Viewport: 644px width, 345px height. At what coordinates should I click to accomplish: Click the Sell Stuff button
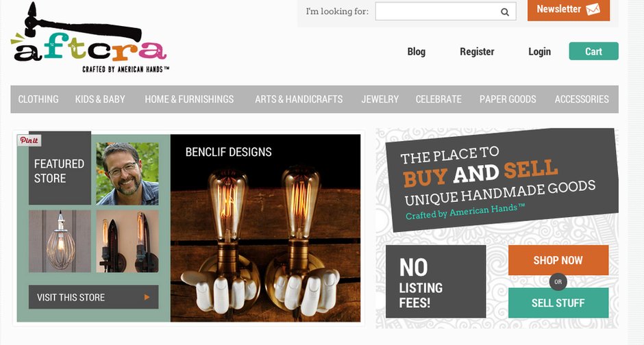point(558,303)
